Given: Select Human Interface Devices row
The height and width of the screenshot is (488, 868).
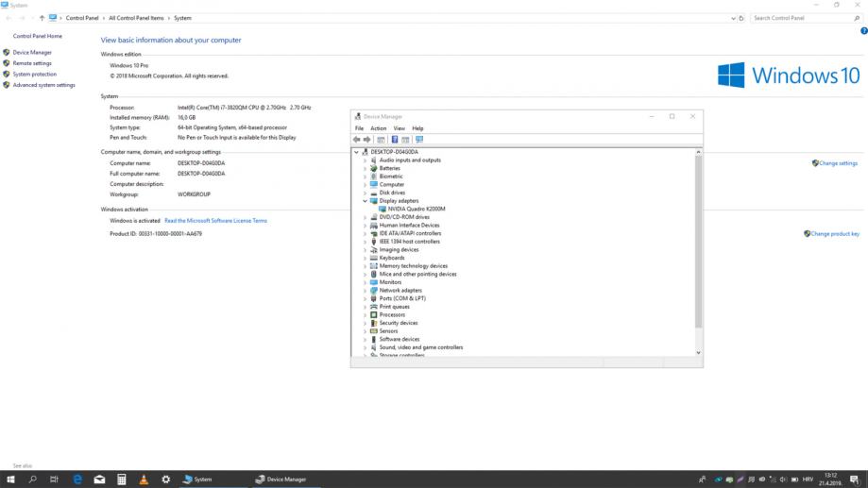Looking at the screenshot, I should 409,226.
